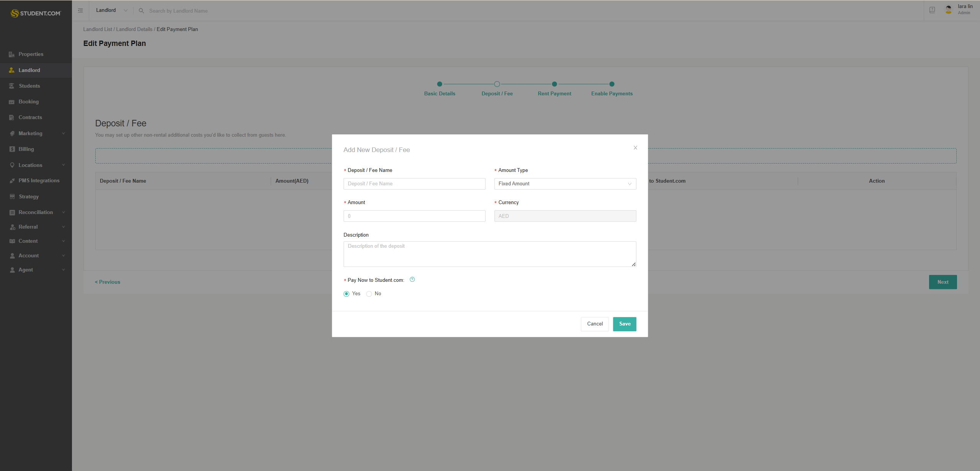Open the Billing section icon
980x471 pixels.
[12, 149]
